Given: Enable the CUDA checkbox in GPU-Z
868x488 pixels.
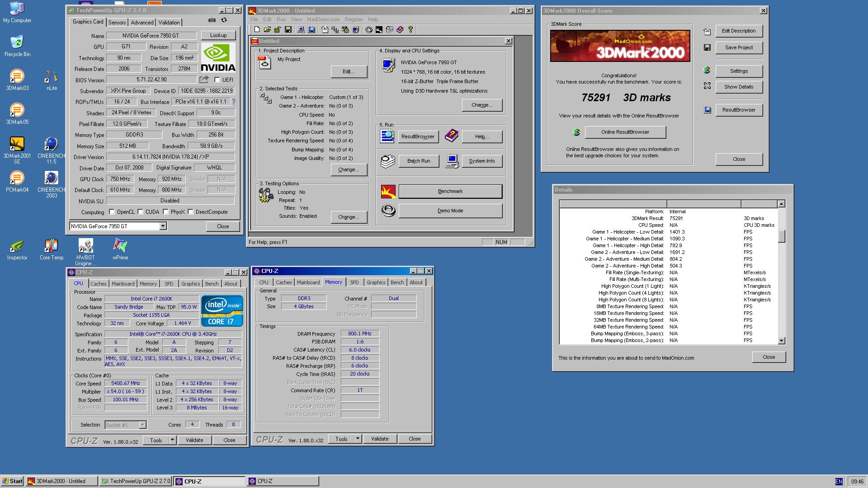Looking at the screenshot, I should point(141,211).
